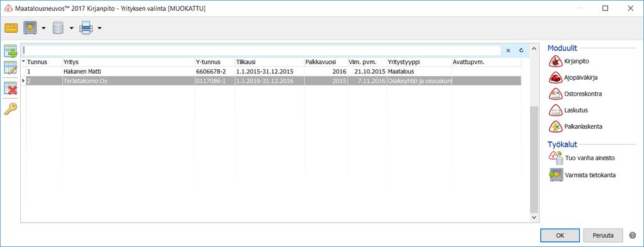Click the Maatalous company type cell
644x247 pixels.
click(419, 72)
